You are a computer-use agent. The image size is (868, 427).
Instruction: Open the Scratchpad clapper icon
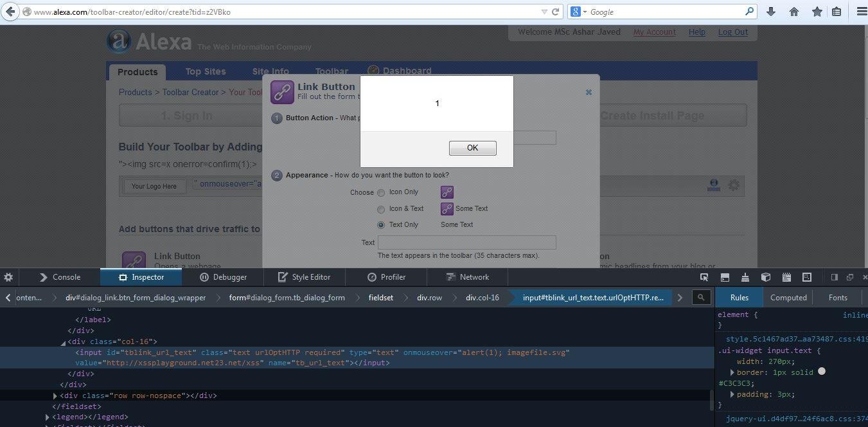tap(786, 277)
